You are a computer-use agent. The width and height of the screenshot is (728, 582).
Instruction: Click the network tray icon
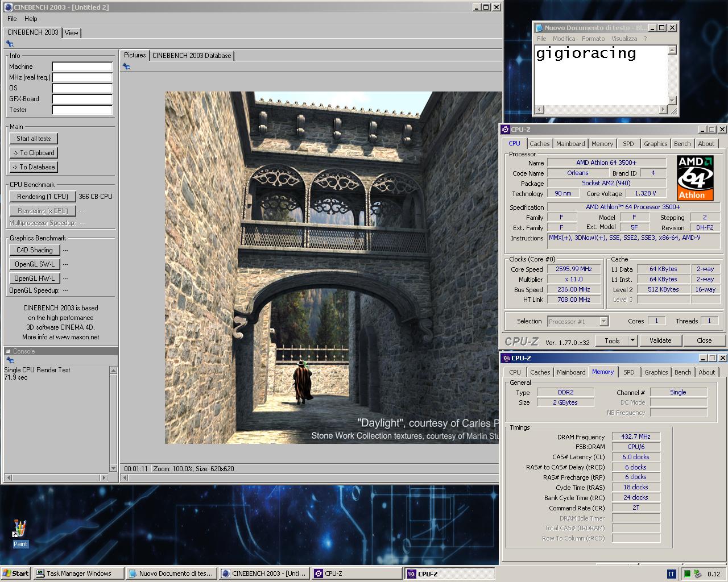point(697,574)
